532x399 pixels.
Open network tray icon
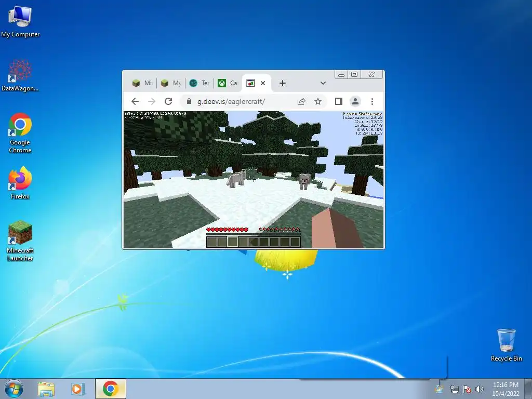click(454, 389)
